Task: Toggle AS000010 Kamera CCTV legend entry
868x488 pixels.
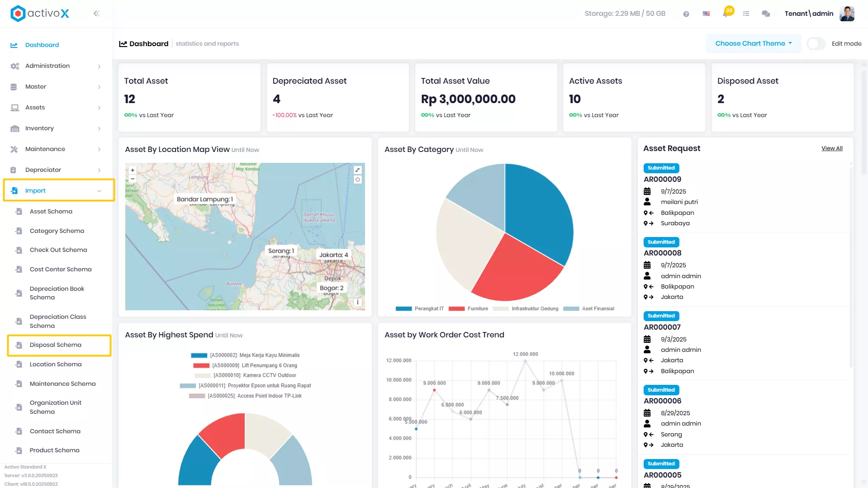Action: [245, 375]
